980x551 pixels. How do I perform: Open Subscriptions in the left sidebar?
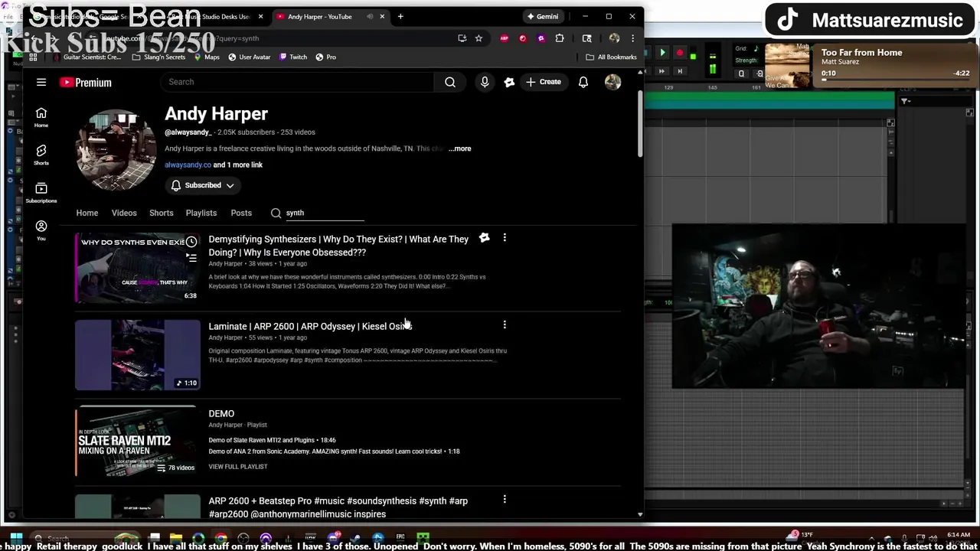pos(41,192)
